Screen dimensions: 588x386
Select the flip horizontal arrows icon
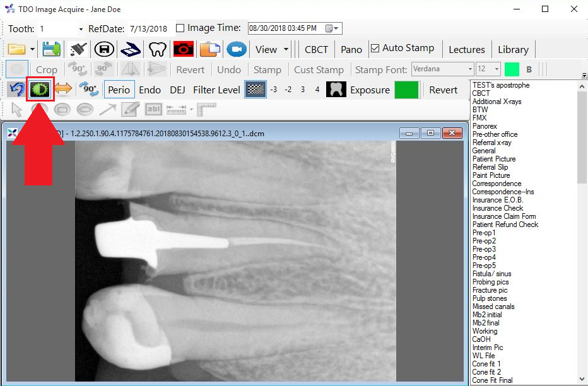pyautogui.click(x=63, y=89)
